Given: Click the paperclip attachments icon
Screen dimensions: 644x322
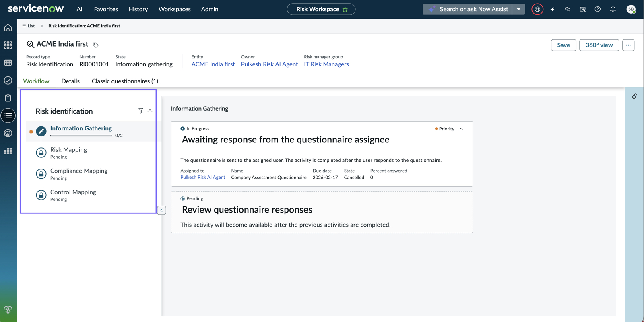Looking at the screenshot, I should coord(634,96).
